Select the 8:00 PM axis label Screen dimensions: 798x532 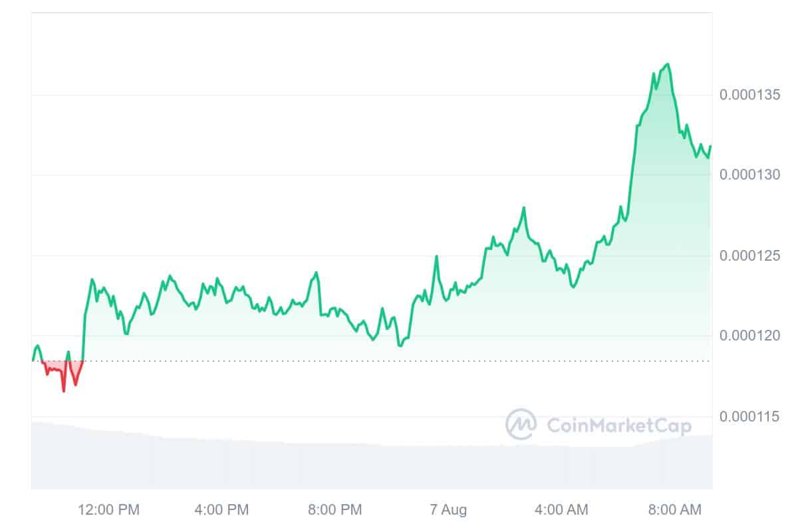tap(335, 510)
